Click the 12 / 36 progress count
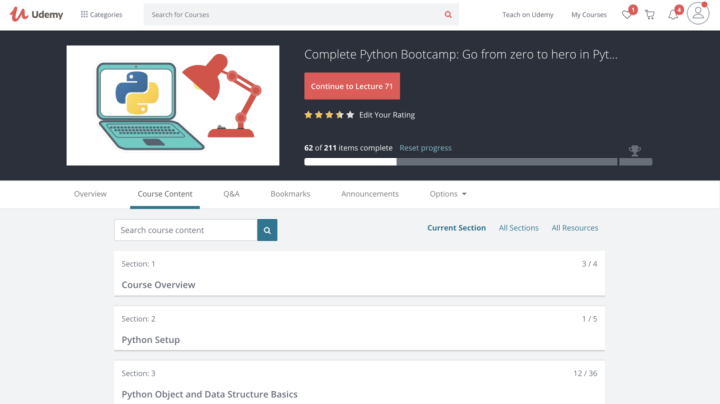Image resolution: width=720 pixels, height=404 pixels. [x=585, y=373]
